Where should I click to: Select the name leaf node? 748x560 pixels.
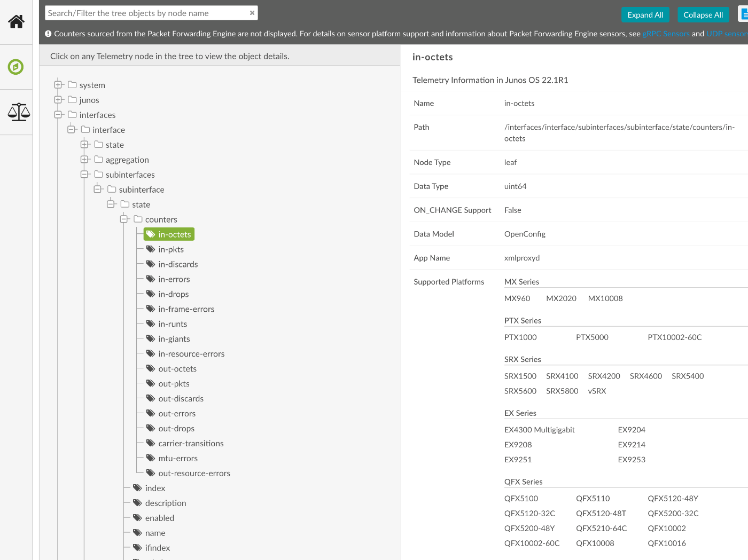155,533
